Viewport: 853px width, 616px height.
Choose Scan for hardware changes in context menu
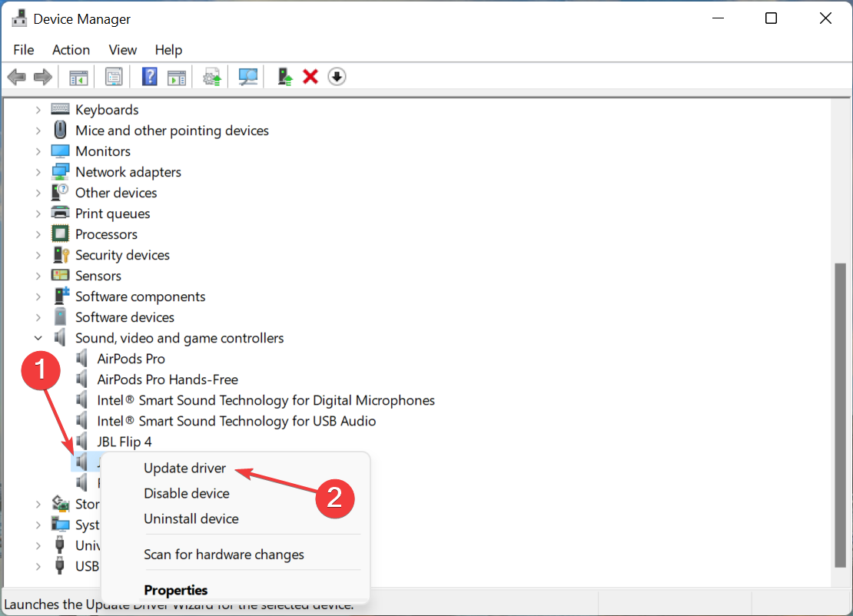pyautogui.click(x=224, y=555)
